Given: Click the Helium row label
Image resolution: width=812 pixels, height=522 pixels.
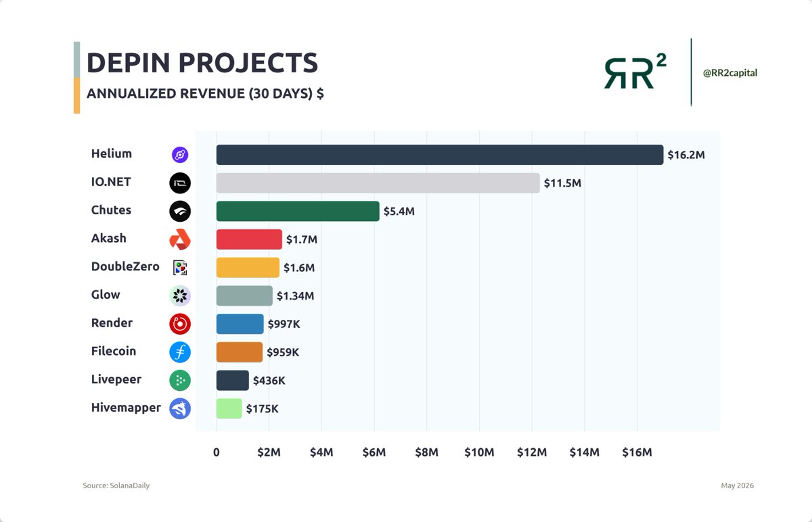Looking at the screenshot, I should click(112, 153).
